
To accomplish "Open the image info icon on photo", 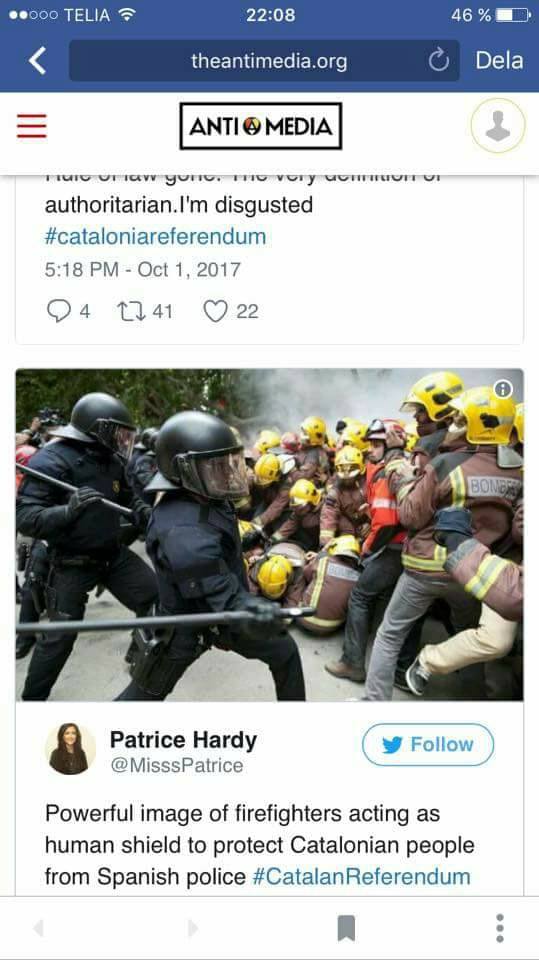I will click(503, 389).
